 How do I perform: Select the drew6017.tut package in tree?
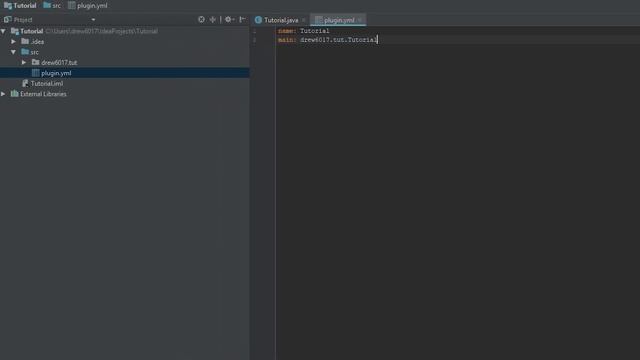coord(59,62)
